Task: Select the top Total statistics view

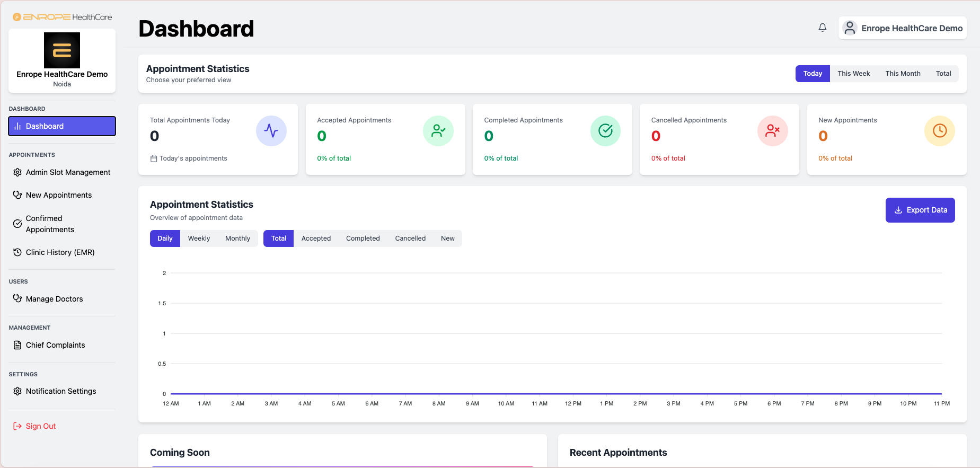Action: [943, 74]
